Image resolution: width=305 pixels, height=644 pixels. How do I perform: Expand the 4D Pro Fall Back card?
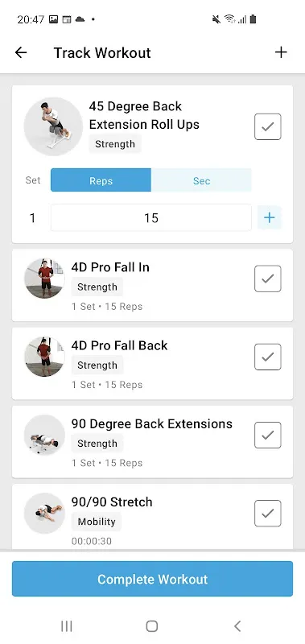tap(152, 364)
